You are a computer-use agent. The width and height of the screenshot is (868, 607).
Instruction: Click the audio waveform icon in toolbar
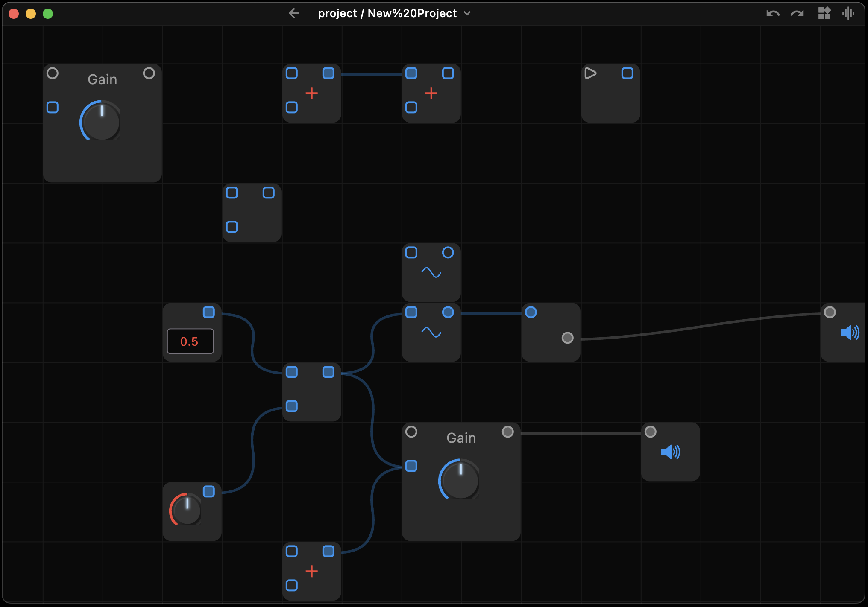[848, 13]
